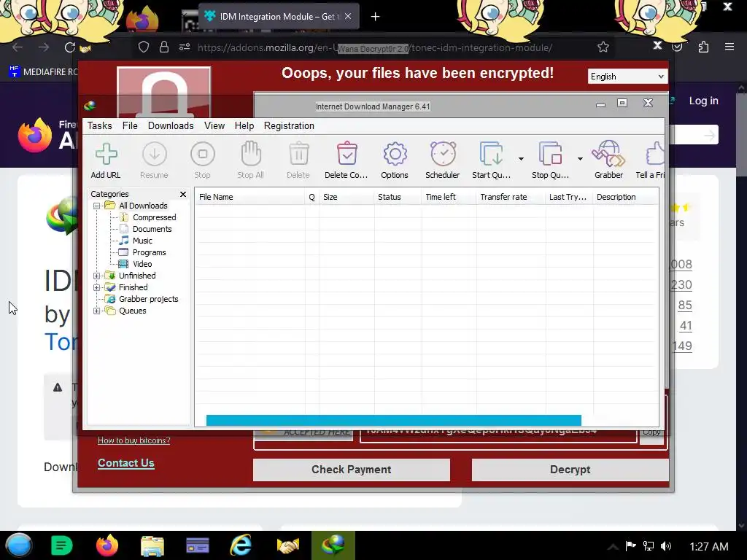747x560 pixels.
Task: Click the action center flag icon
Action: [631, 545]
